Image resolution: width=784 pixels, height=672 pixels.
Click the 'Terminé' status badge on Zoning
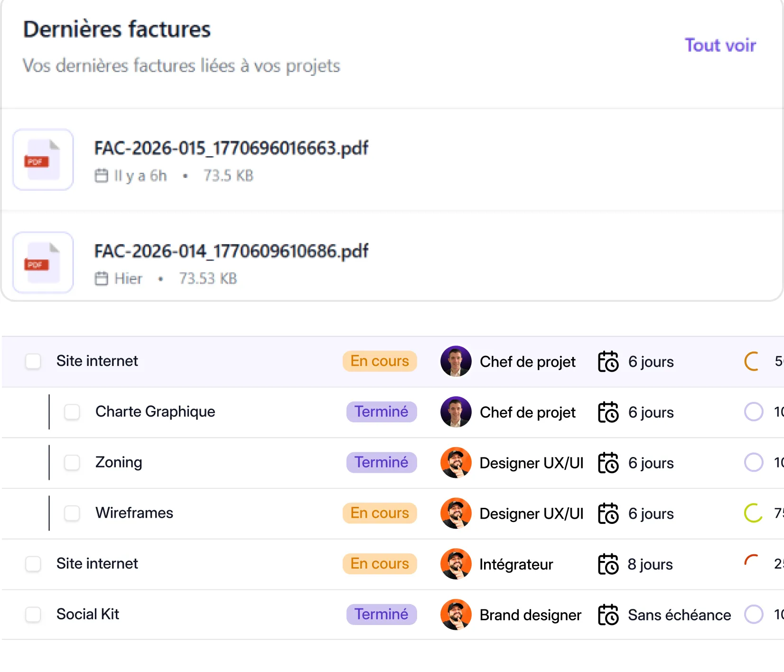[382, 462]
